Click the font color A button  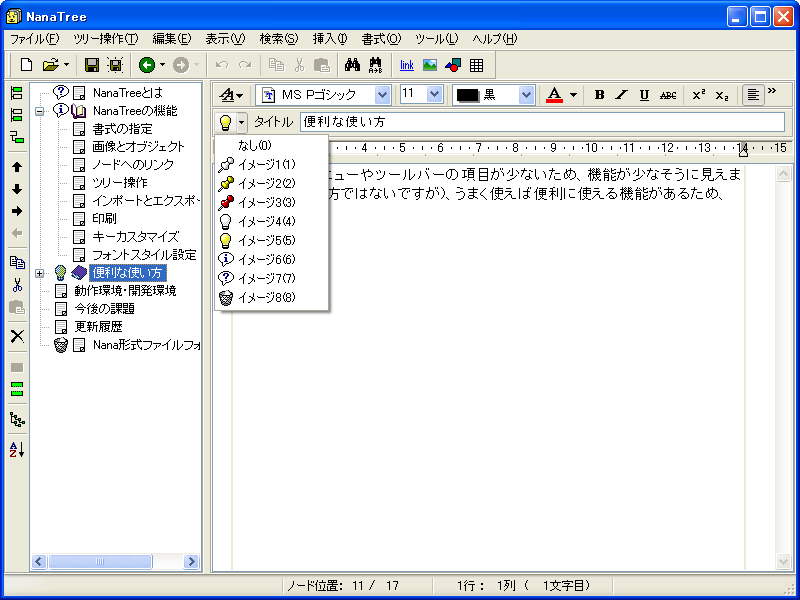555,95
